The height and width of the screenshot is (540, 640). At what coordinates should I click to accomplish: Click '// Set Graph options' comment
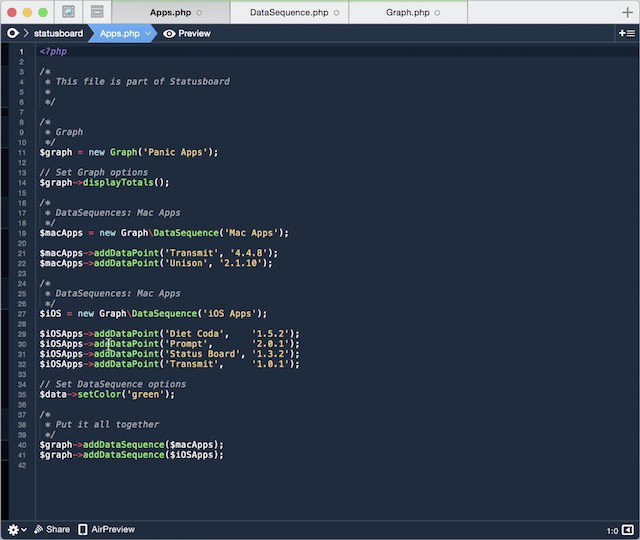tap(94, 172)
